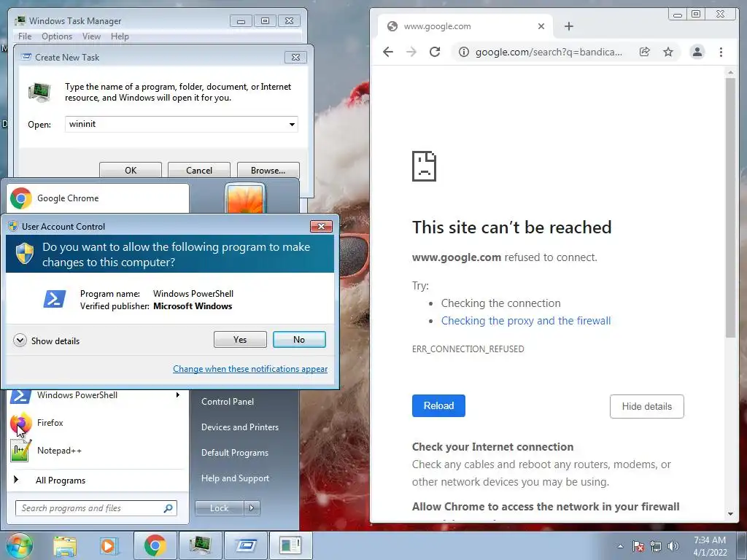Open File Explorer from the taskbar

click(x=65, y=545)
